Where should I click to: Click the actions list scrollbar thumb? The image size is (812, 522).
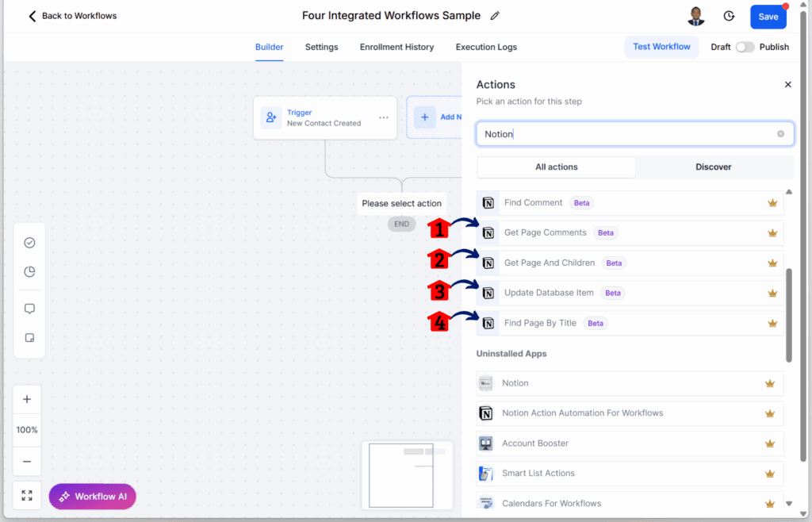789,315
